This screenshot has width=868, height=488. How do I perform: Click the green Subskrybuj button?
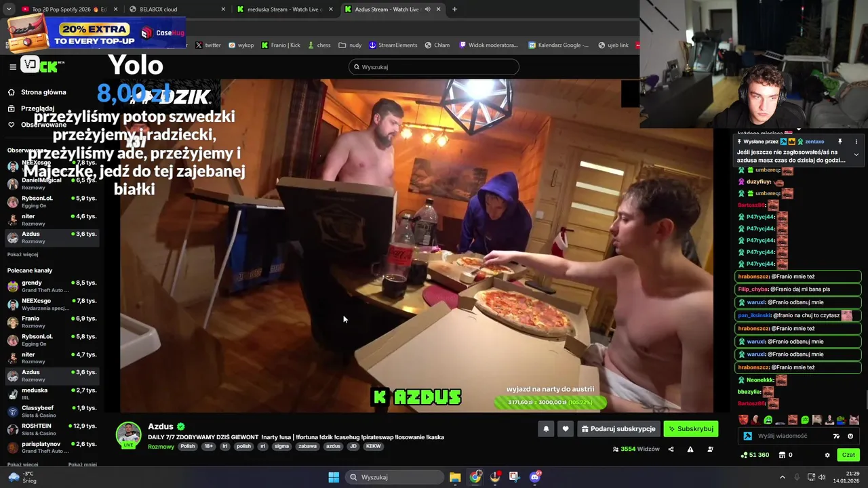pyautogui.click(x=690, y=429)
